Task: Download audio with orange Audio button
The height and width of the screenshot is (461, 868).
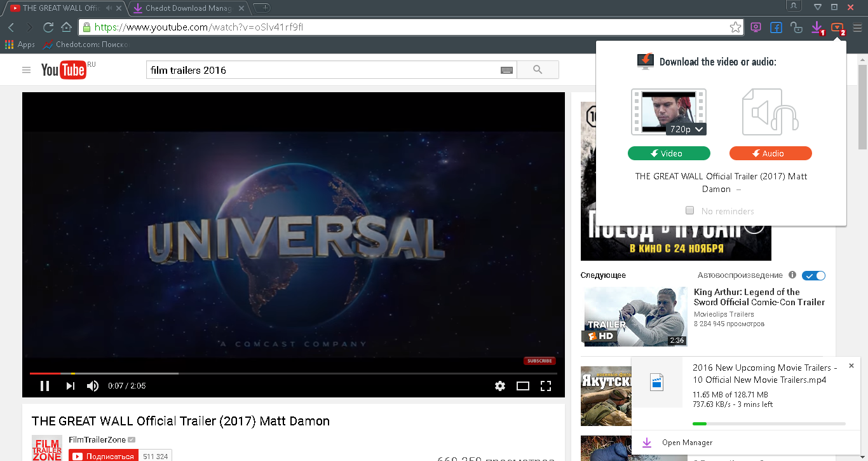Action: coord(770,153)
